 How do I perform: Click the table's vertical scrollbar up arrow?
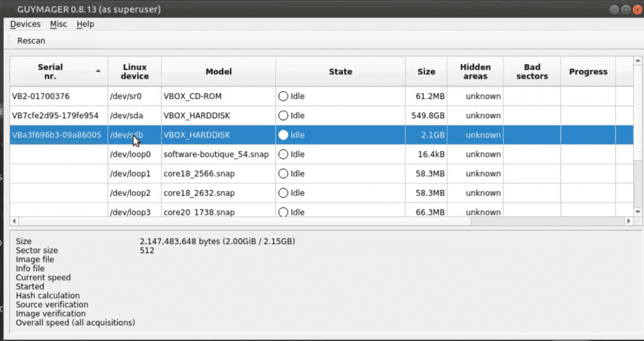pos(638,61)
